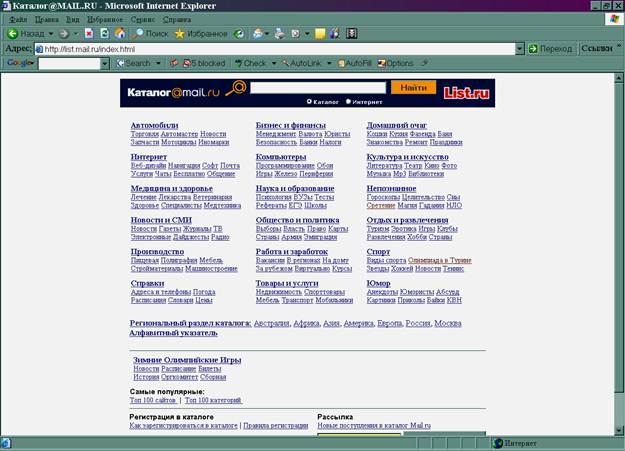Open the Forward button history dropdown arrow

pos(76,34)
